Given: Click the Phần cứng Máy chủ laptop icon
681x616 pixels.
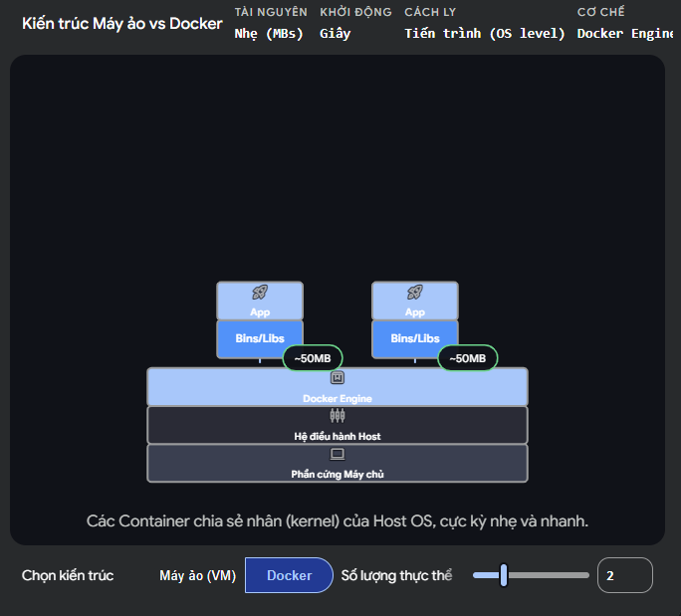Looking at the screenshot, I should (338, 454).
